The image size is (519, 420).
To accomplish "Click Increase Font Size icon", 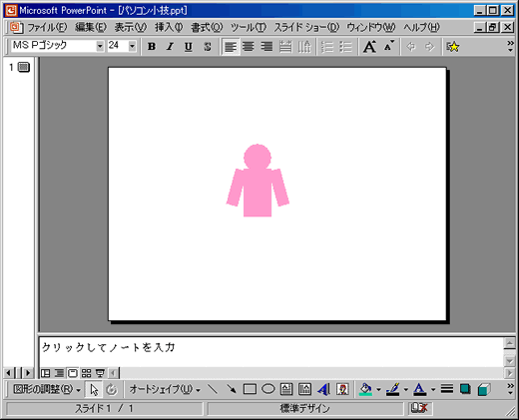I will tap(369, 47).
